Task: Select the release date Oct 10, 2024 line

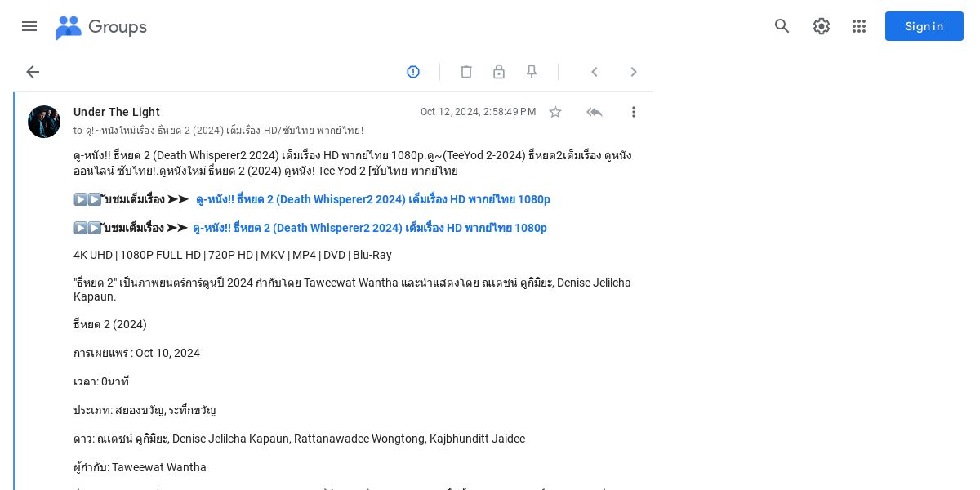Action: click(x=136, y=353)
